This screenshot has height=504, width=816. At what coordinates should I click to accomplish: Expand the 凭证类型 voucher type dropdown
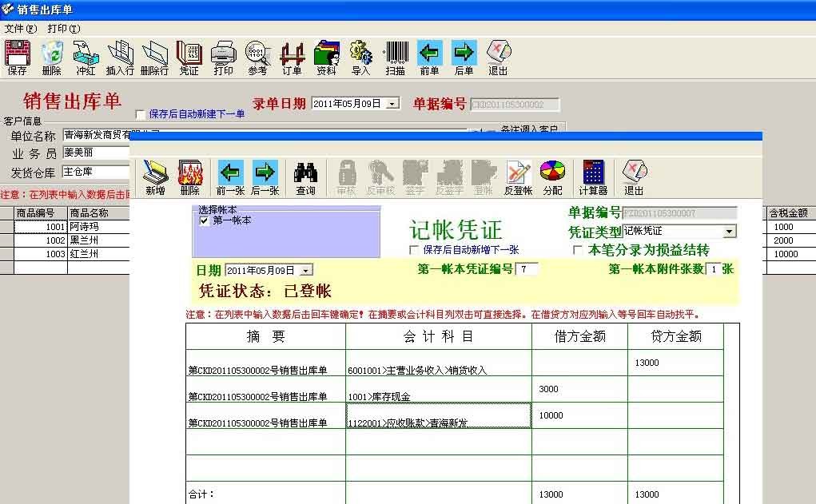point(730,232)
